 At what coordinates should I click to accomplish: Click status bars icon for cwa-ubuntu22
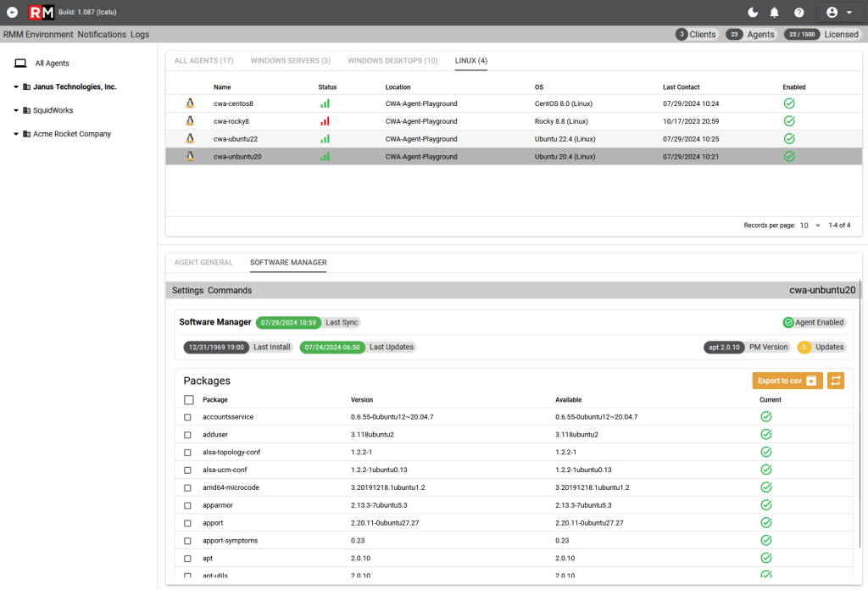pyautogui.click(x=325, y=139)
